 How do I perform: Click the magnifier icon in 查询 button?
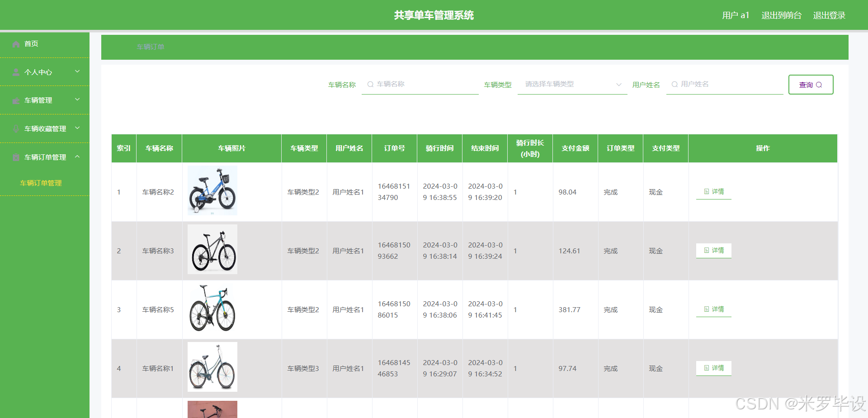(x=819, y=85)
